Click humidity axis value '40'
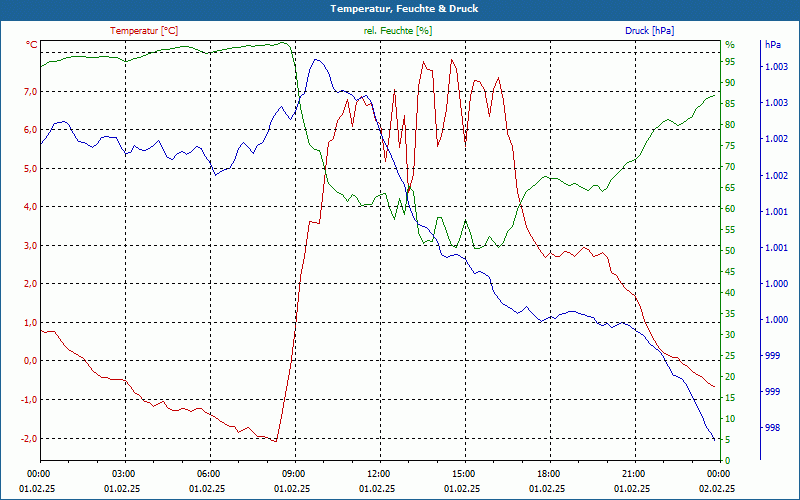The height and width of the screenshot is (500, 800). coord(730,293)
